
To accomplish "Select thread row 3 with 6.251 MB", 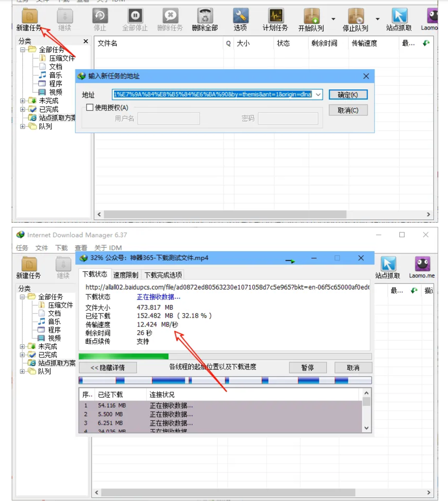I will point(220,423).
